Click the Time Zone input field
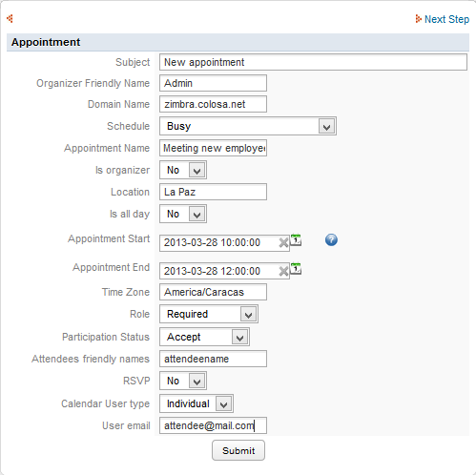 pos(213,292)
